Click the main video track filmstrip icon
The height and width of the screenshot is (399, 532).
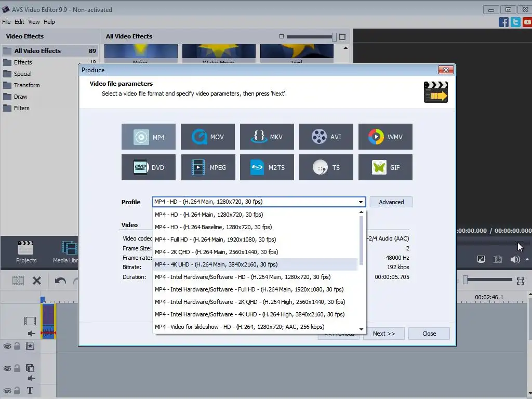30,321
